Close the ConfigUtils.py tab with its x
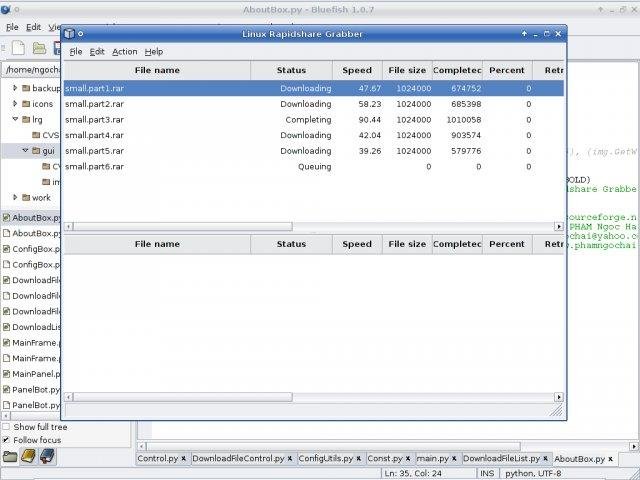Image resolution: width=640 pixels, height=480 pixels. point(358,459)
